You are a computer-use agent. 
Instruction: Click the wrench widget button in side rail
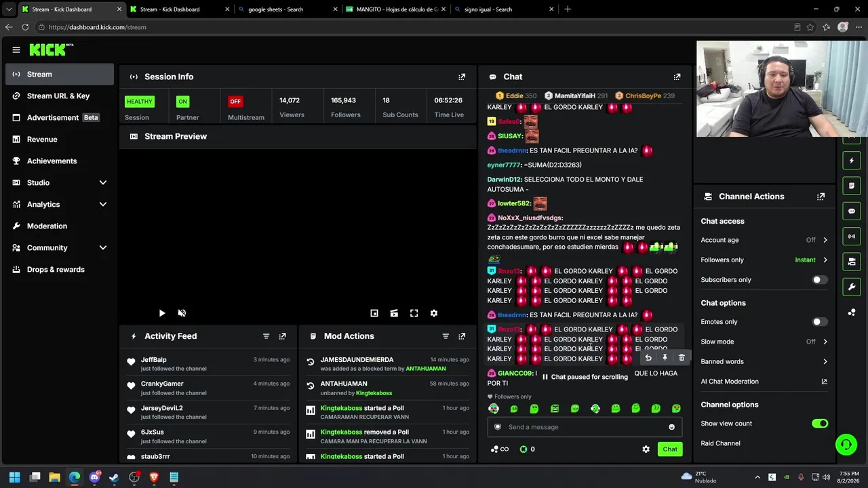[x=852, y=287]
